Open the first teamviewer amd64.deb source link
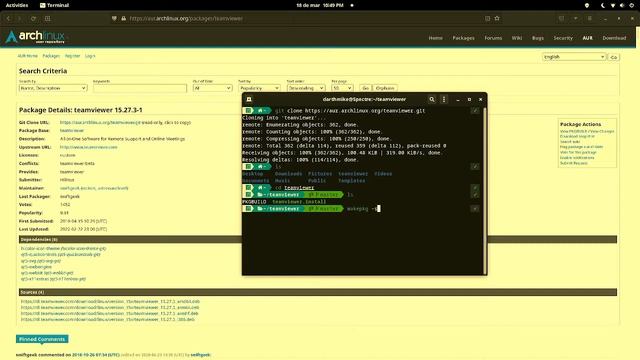The height and width of the screenshot is (360, 640). pos(110,301)
